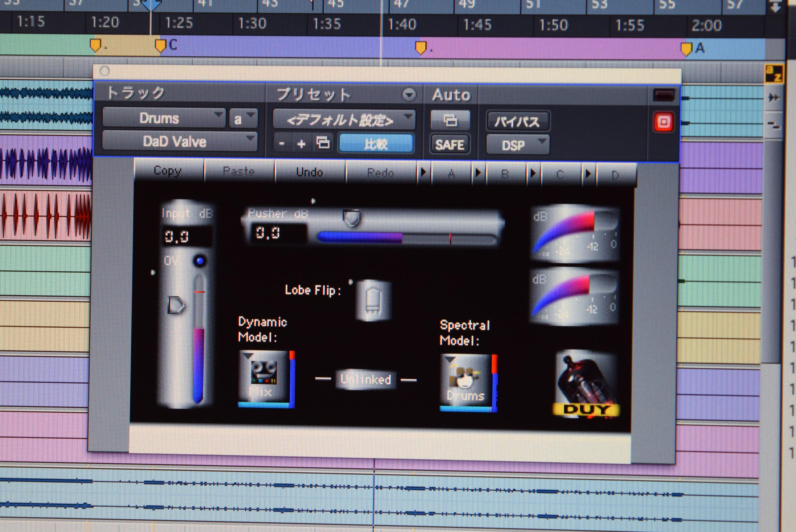796x532 pixels.
Task: Open the plug-in automation enable window icon
Action: click(x=450, y=120)
